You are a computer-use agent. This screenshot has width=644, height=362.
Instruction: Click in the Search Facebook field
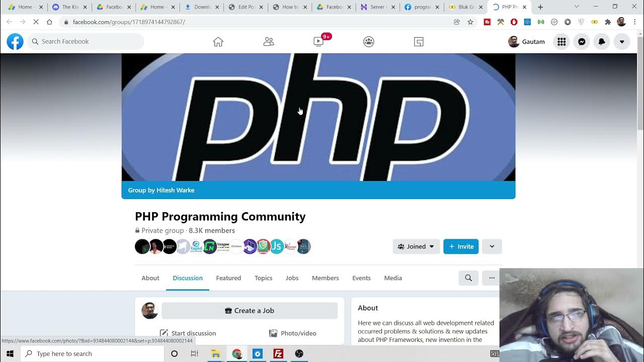pyautogui.click(x=86, y=42)
